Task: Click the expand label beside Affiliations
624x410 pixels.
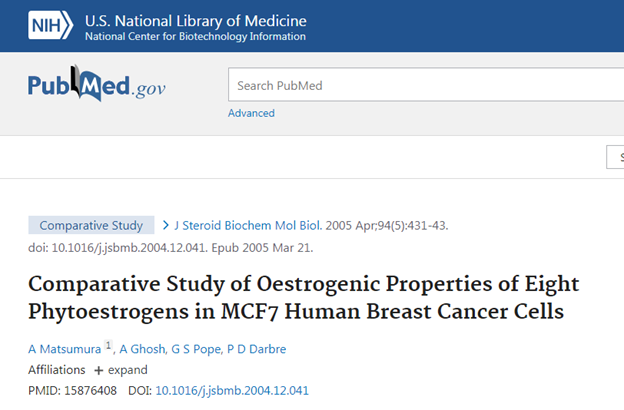Action: [x=127, y=370]
